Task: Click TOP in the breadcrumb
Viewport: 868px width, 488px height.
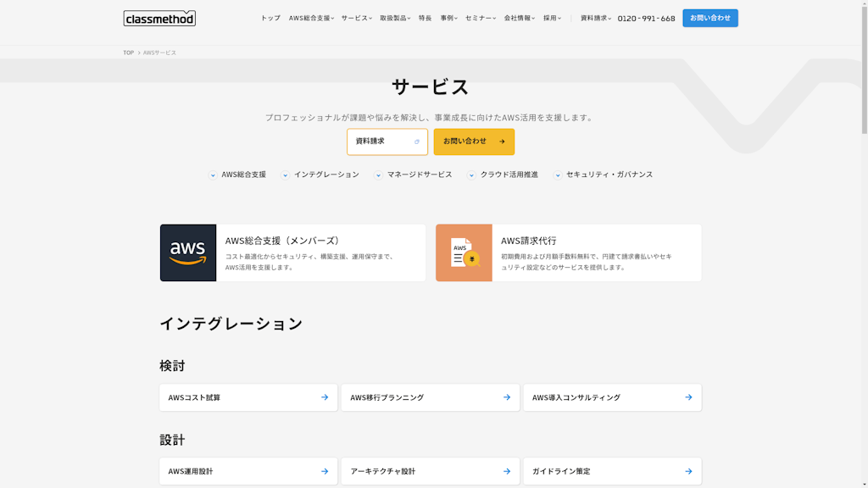Action: 128,53
